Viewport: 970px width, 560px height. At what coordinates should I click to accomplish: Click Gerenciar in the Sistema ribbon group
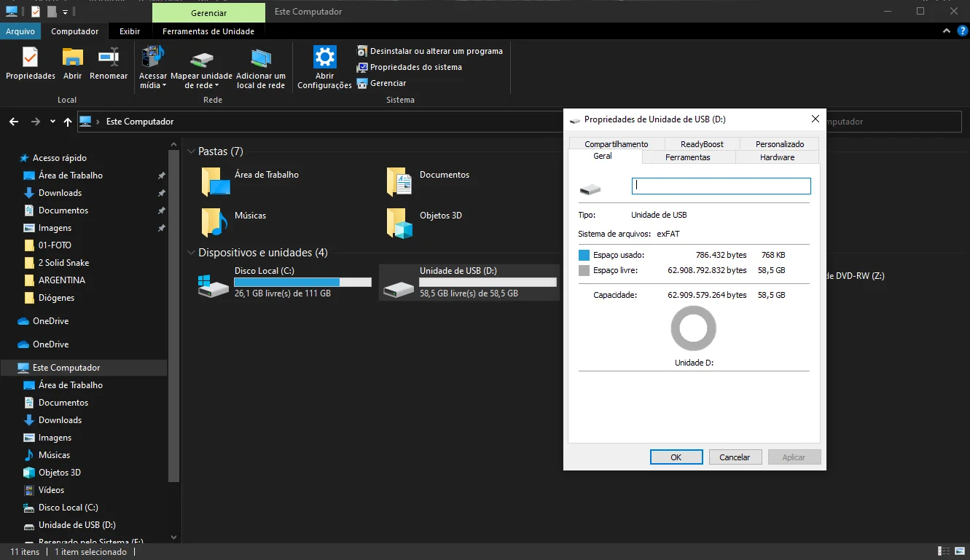tap(381, 83)
